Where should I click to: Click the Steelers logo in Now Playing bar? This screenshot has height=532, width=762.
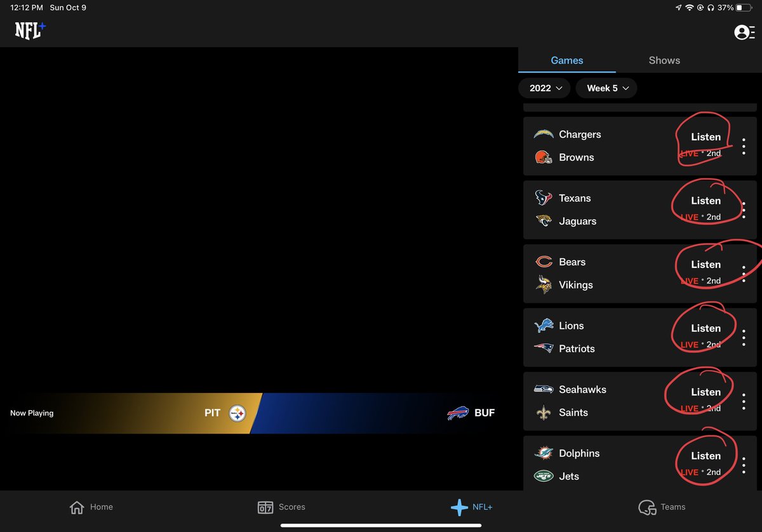pos(237,413)
